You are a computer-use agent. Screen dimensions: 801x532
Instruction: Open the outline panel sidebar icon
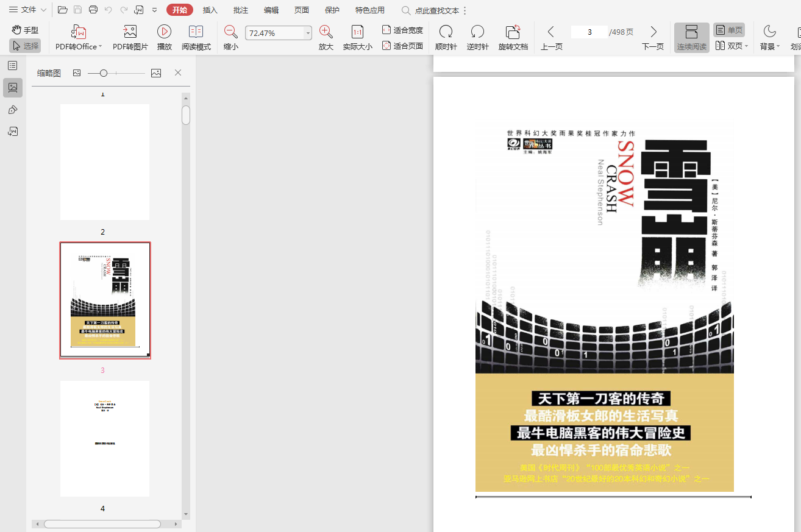point(13,65)
